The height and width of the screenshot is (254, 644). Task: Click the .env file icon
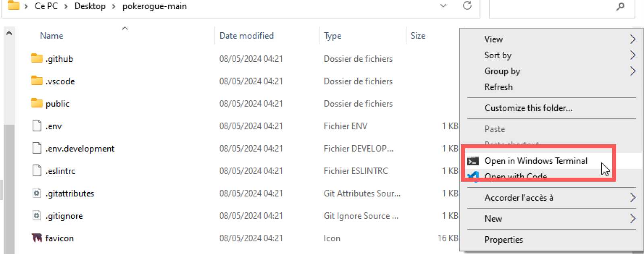pos(37,126)
